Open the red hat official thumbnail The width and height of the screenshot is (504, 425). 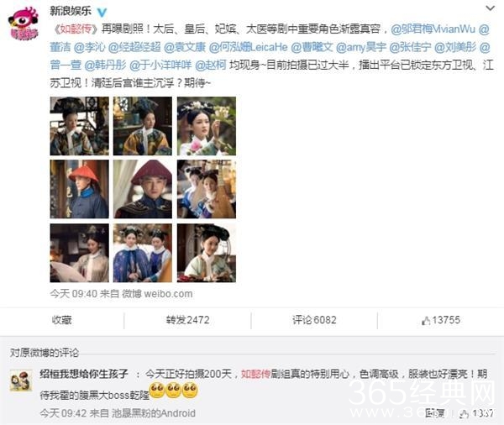tap(80, 189)
